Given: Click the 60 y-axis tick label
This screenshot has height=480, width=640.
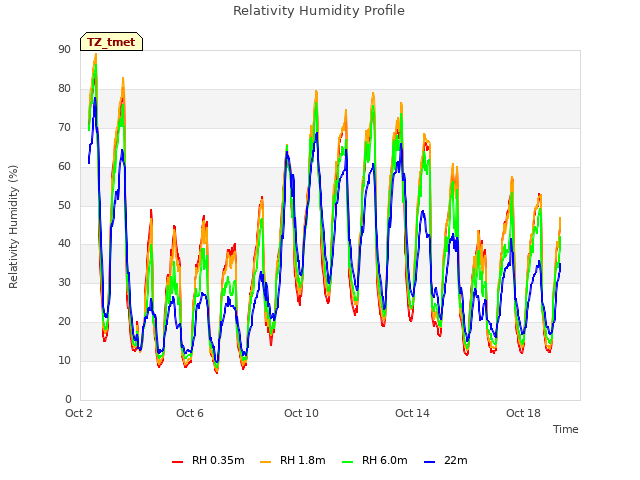Looking at the screenshot, I should 64,166.
